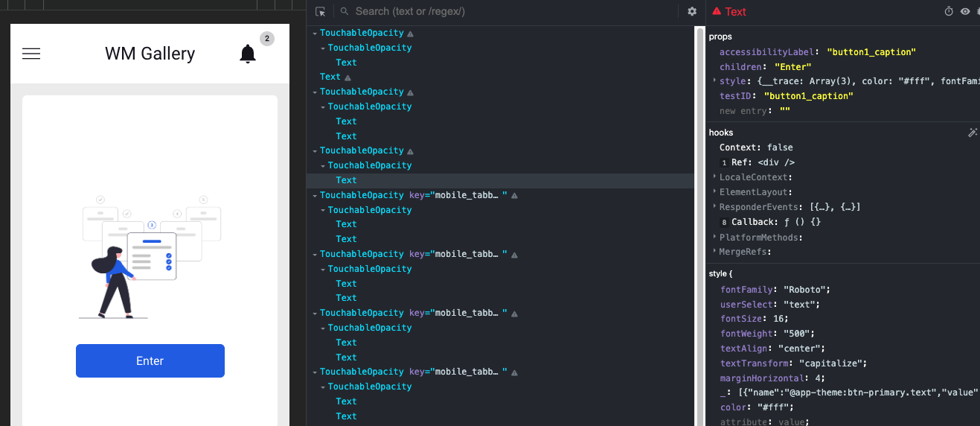
Task: Select the first TouchableOpacity with mobile_tabb key
Action: coord(362,195)
